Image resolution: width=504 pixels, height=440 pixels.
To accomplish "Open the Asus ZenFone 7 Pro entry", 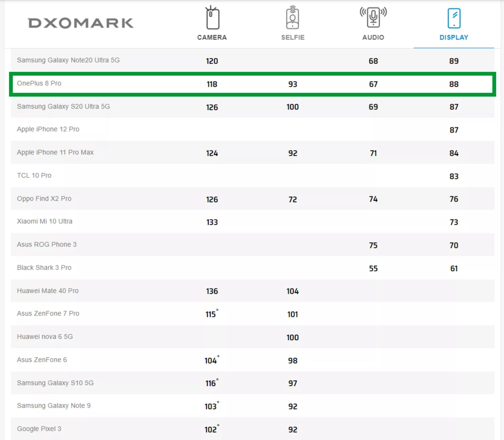I will coord(48,314).
